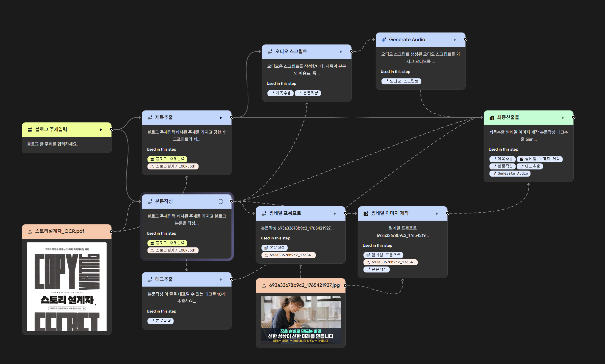
Task: Select the 블로그 주제입력 chip in 본문작성 node
Action: click(167, 243)
